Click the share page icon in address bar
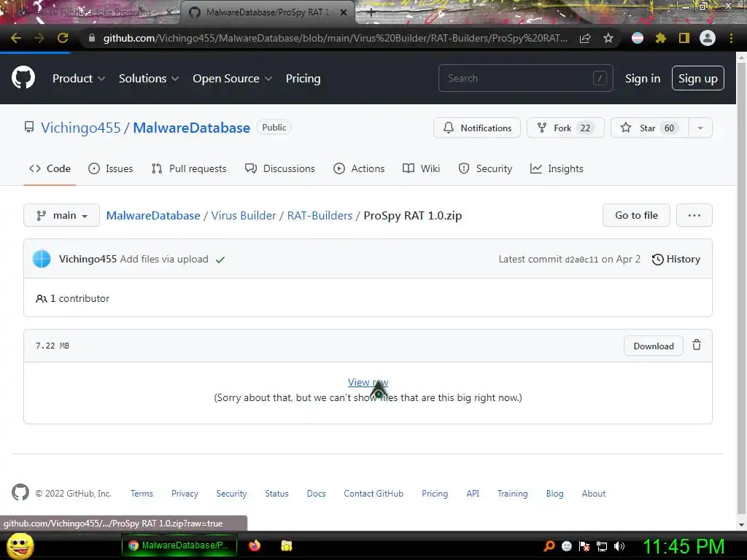 point(585,38)
